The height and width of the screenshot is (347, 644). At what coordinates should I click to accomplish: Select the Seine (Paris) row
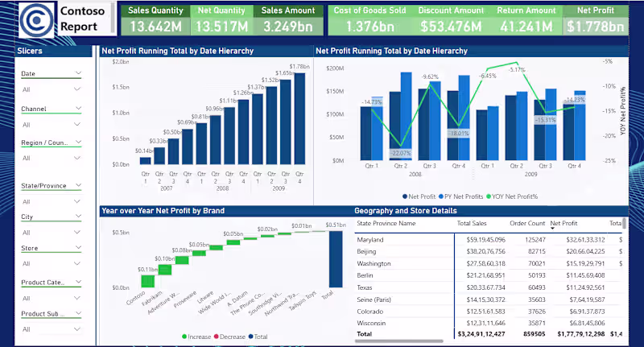489,299
